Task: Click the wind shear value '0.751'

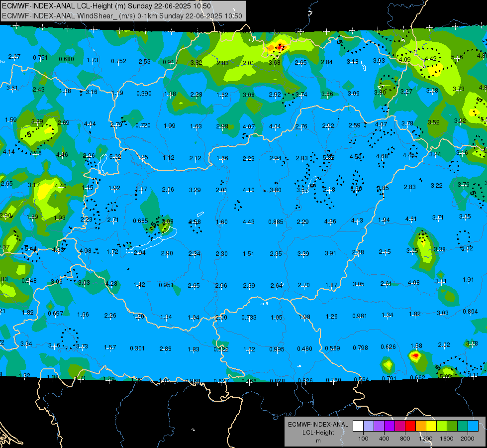Action: (40, 58)
